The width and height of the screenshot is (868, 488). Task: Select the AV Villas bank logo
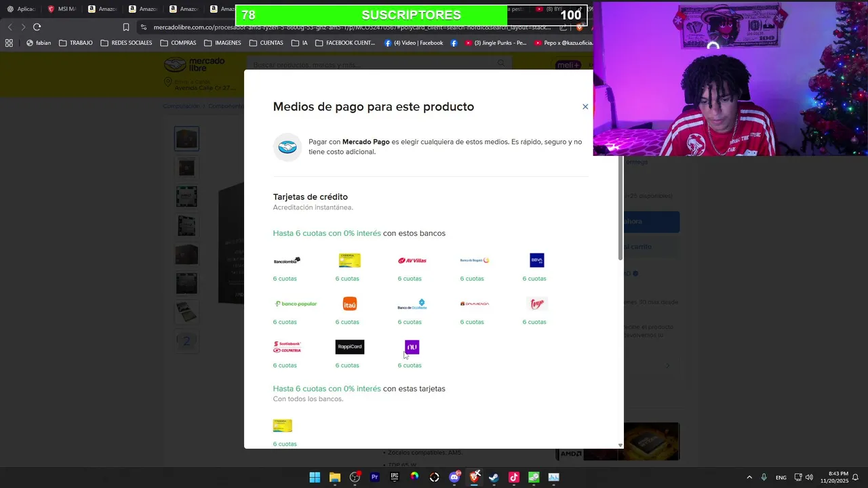[x=412, y=260]
